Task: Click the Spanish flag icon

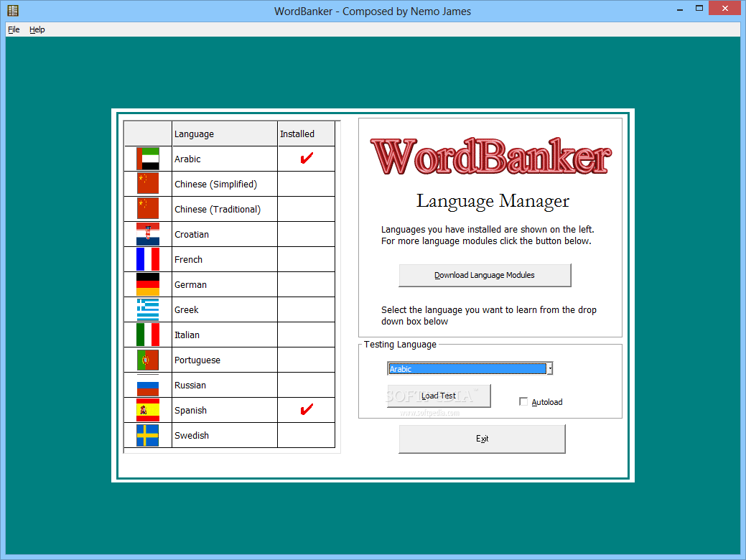Action: [147, 410]
